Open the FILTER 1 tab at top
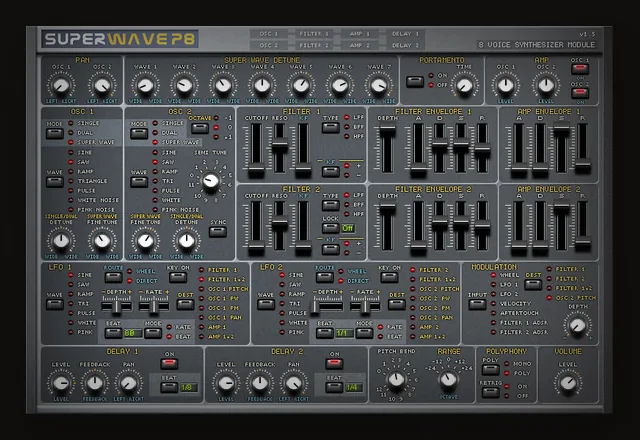Image resolution: width=640 pixels, height=440 pixels. click(313, 33)
